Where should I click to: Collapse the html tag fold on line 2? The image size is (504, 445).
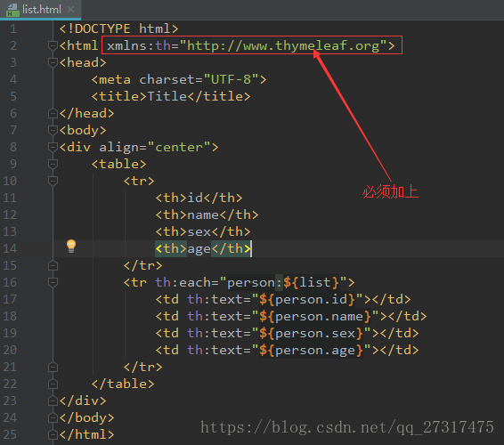pos(53,45)
